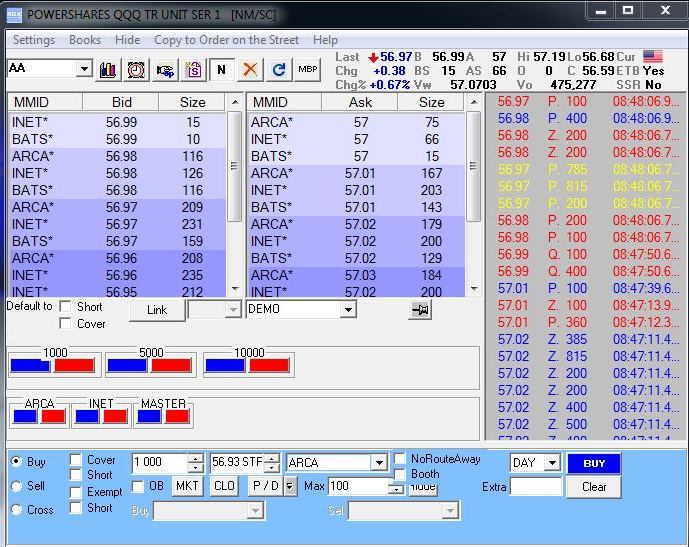This screenshot has height=547, width=689.
Task: Open the Buy side combo box
Action: pyautogui.click(x=209, y=511)
